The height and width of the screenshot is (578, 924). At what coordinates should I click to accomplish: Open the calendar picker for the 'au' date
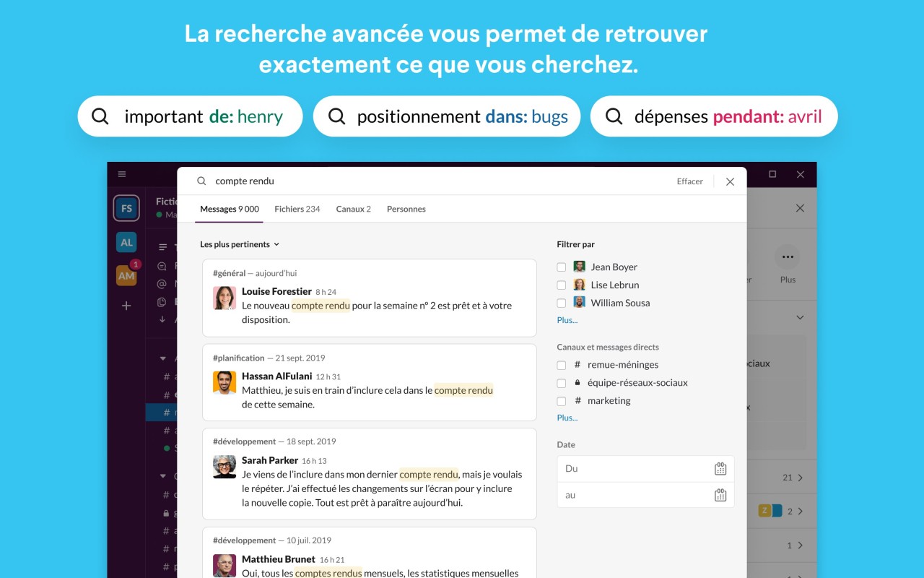point(720,495)
